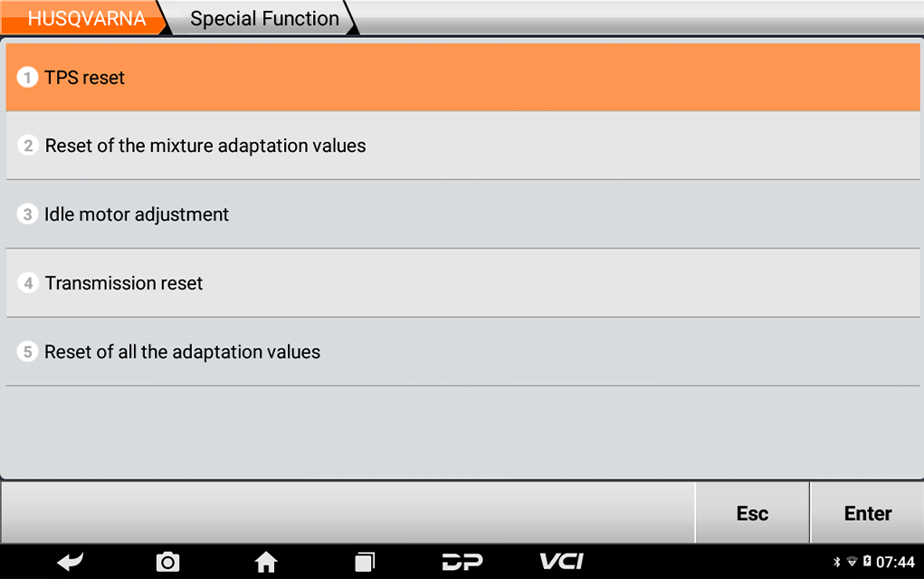Tap the battery status icon

pyautogui.click(x=867, y=561)
